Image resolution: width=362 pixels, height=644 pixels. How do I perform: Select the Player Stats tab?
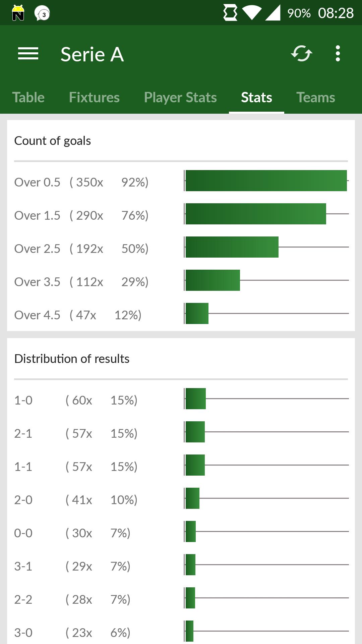(180, 97)
